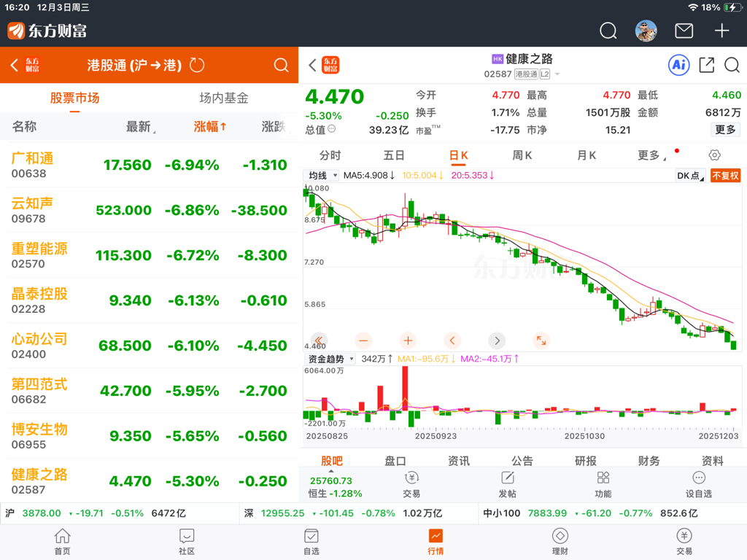
Task: Zoom out the K-line chart with minus
Action: tap(363, 341)
